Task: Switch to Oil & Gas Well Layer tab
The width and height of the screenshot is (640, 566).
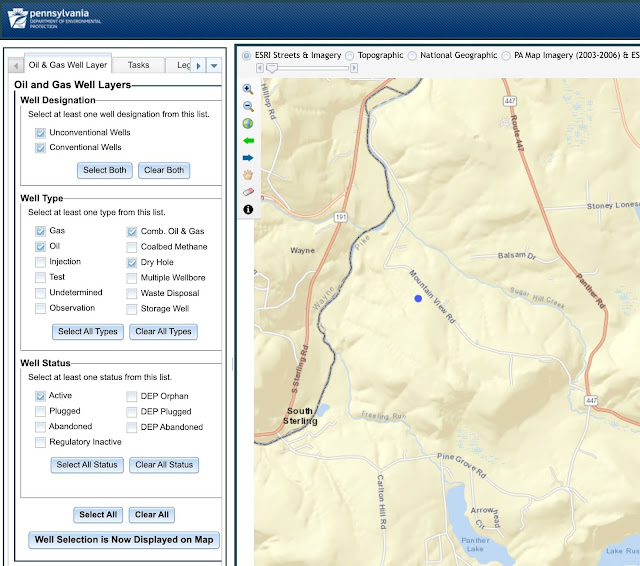Action: pos(68,65)
